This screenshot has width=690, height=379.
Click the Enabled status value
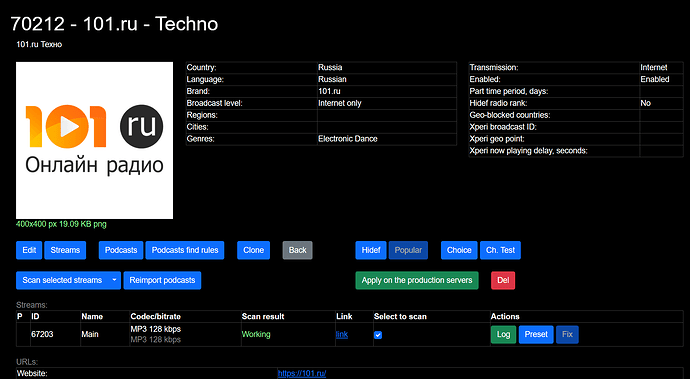[655, 79]
